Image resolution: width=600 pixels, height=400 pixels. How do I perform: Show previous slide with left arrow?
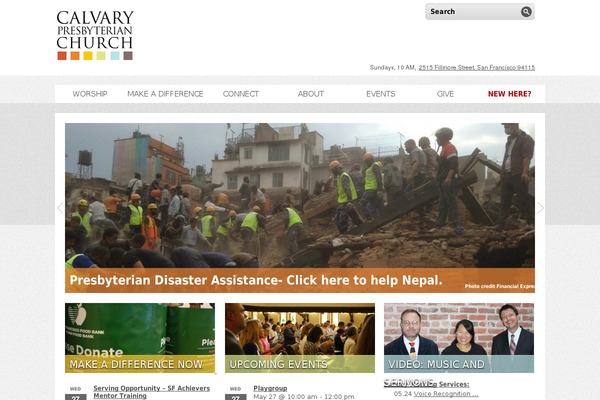click(60, 208)
